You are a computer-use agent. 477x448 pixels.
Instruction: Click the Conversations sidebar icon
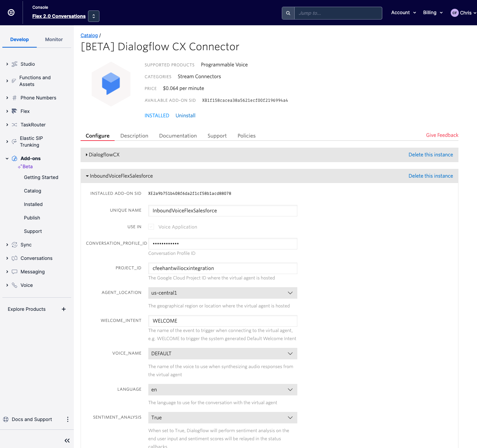coord(14,258)
